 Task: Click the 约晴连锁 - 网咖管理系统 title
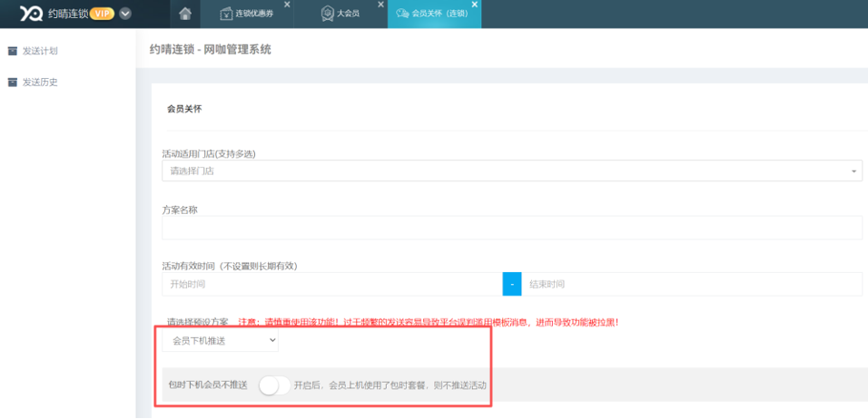point(211,49)
